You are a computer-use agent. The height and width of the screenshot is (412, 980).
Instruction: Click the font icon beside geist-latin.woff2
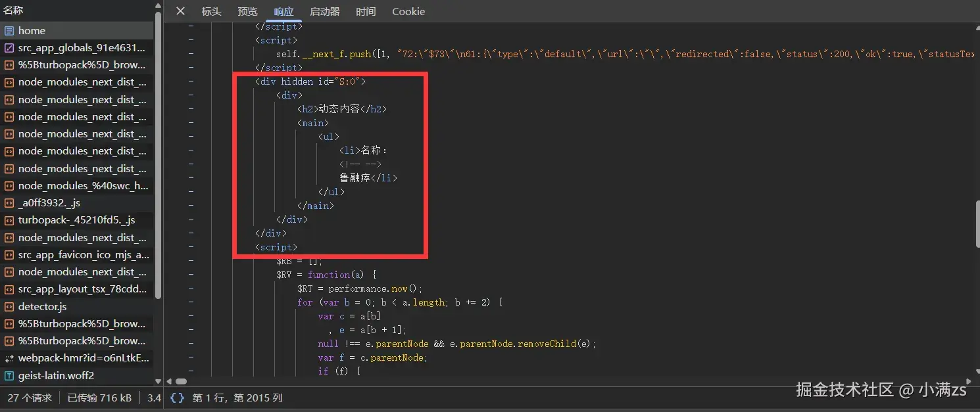click(x=9, y=376)
